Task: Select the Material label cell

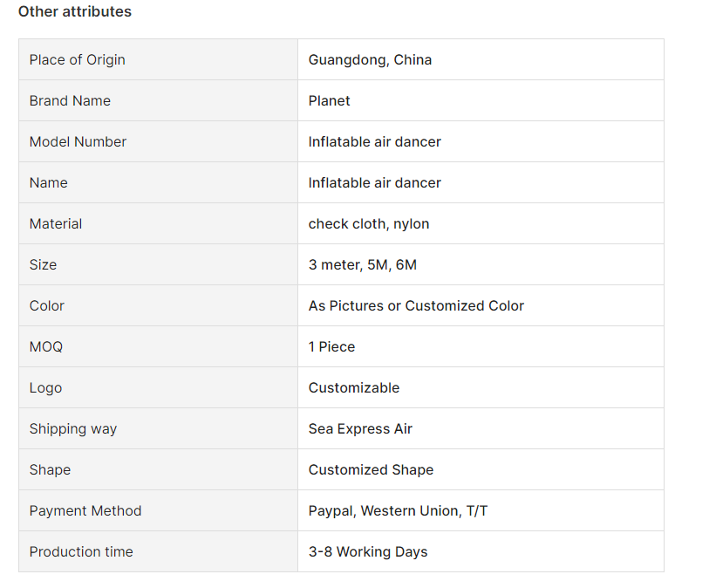Action: tap(56, 224)
